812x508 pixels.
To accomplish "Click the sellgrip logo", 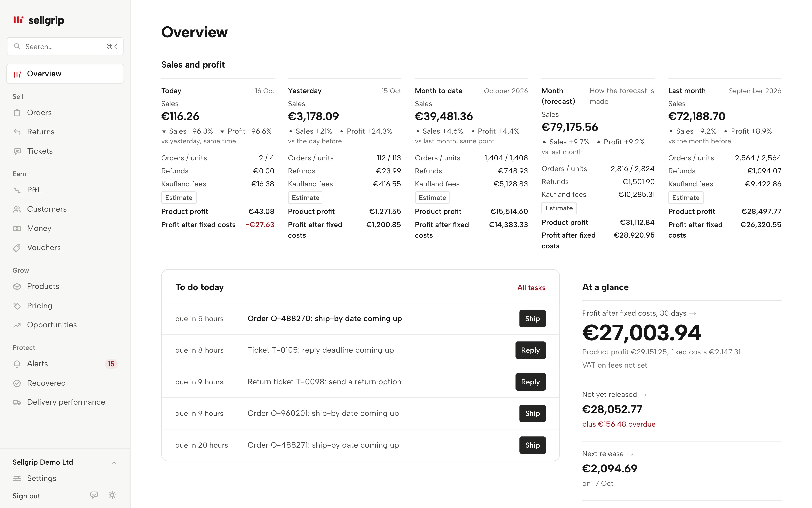I will point(38,20).
